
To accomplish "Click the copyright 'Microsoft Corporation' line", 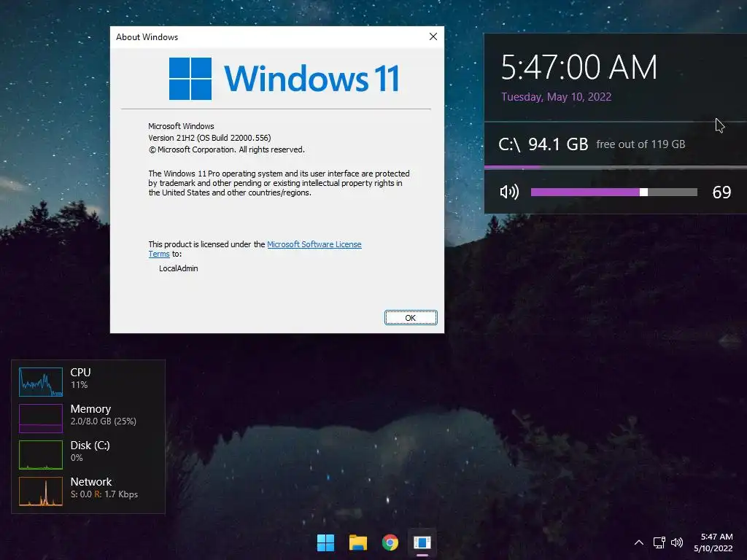I will coord(227,149).
